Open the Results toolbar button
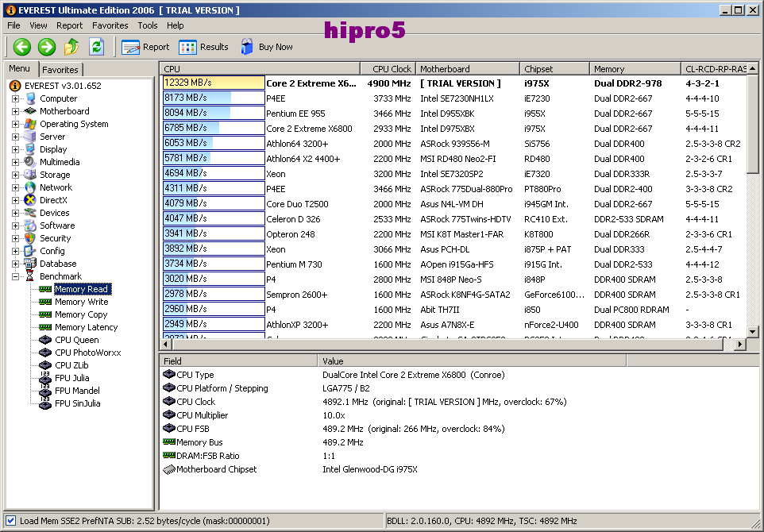This screenshot has height=532, width=764. (203, 47)
